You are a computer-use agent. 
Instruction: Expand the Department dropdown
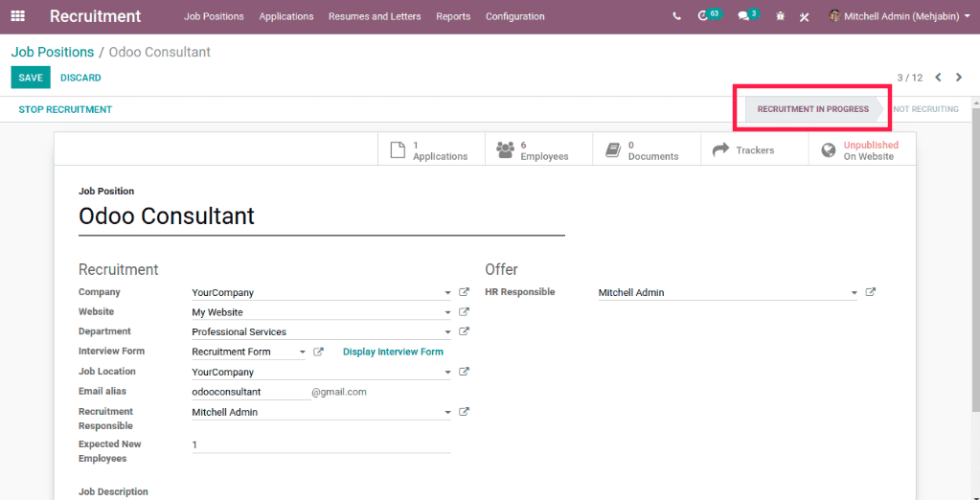point(447,331)
